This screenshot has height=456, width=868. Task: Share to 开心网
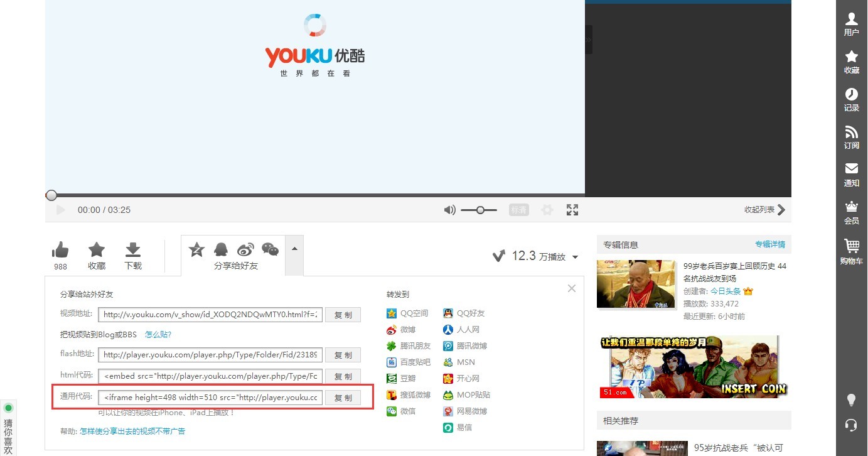point(461,379)
